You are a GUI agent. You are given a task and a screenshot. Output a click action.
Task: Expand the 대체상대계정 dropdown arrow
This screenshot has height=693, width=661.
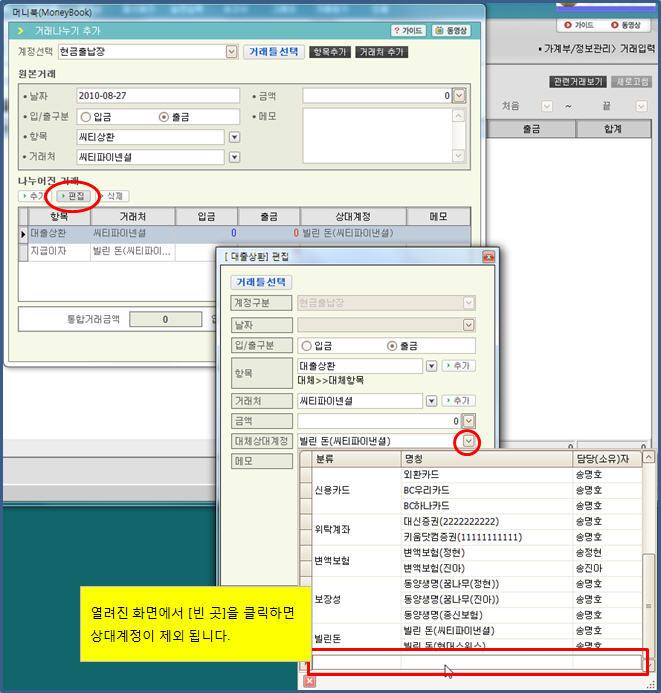[468, 441]
